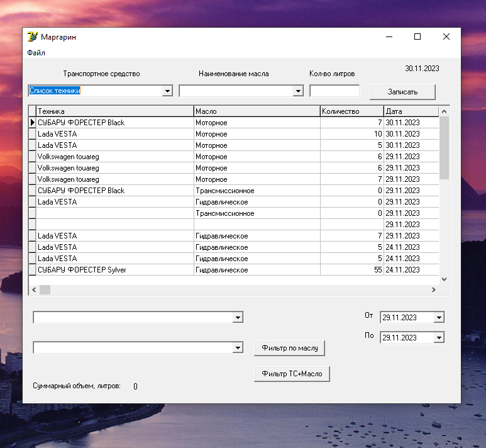Screen dimensions: 486x448
Task: Click the up arrow of the vertical scrollbar
Action: point(444,111)
